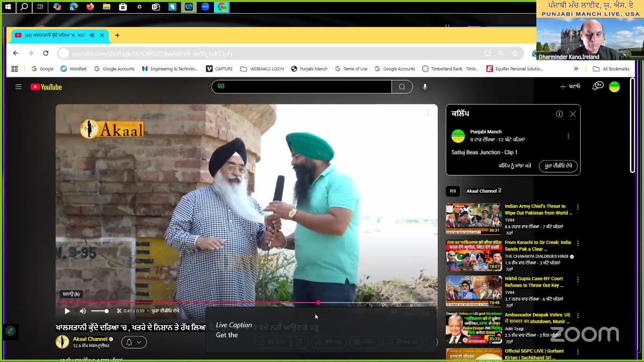Focus the YouTube search input field
Viewport: 644px width, 362px height.
pos(301,86)
